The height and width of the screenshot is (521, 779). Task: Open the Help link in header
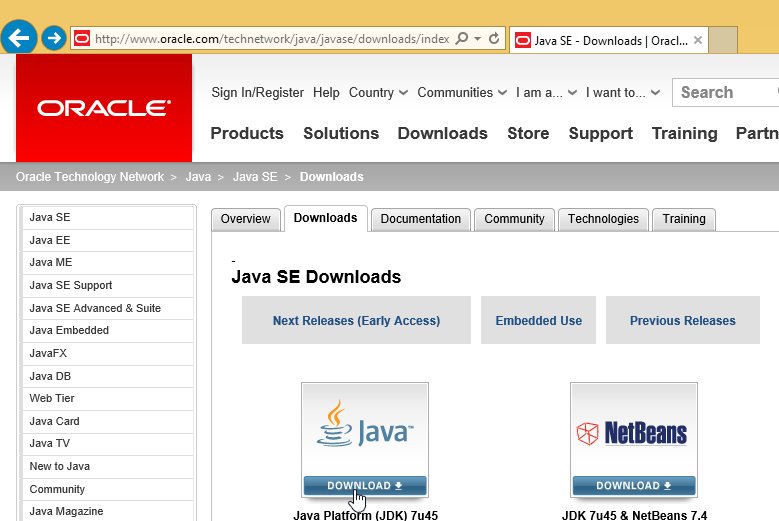tap(326, 92)
